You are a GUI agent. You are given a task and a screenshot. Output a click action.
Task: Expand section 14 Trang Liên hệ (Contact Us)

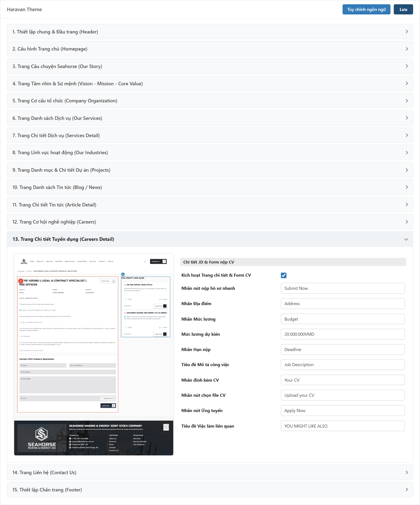[210, 472]
